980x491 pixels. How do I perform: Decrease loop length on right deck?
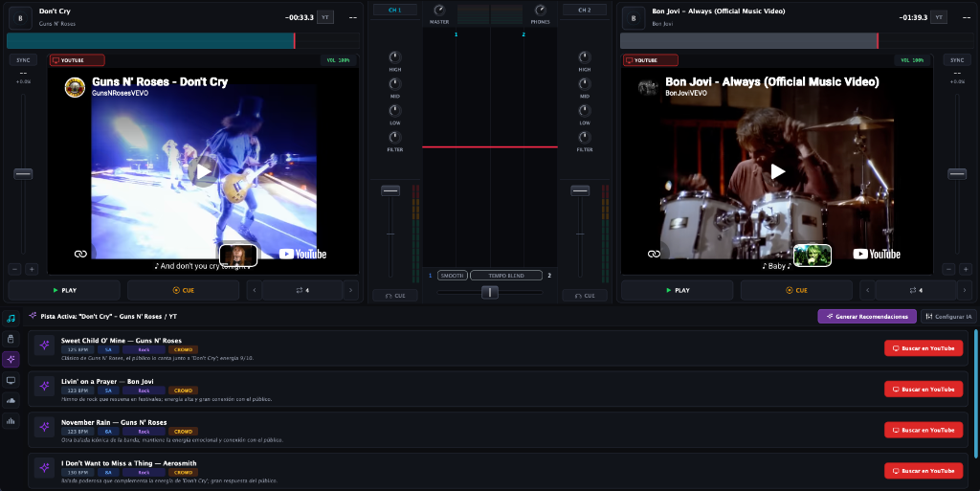click(x=867, y=290)
